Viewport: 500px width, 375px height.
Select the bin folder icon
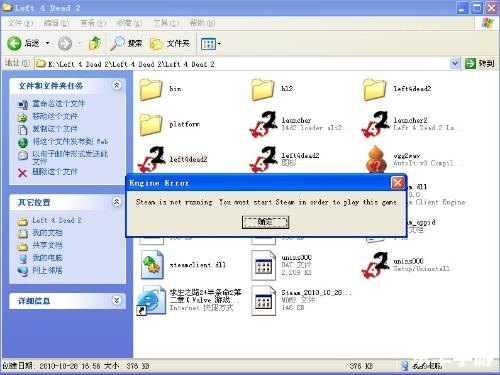pos(151,89)
